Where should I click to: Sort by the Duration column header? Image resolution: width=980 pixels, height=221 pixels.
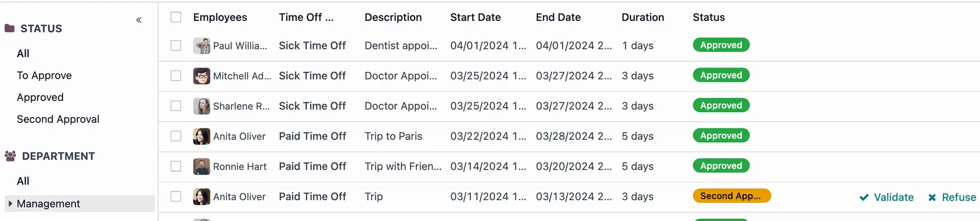(642, 17)
